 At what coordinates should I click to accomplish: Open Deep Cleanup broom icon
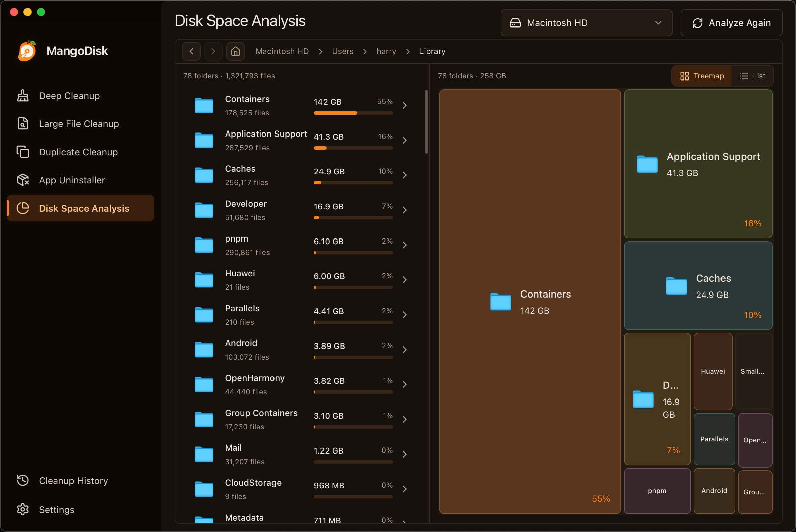[x=23, y=96]
